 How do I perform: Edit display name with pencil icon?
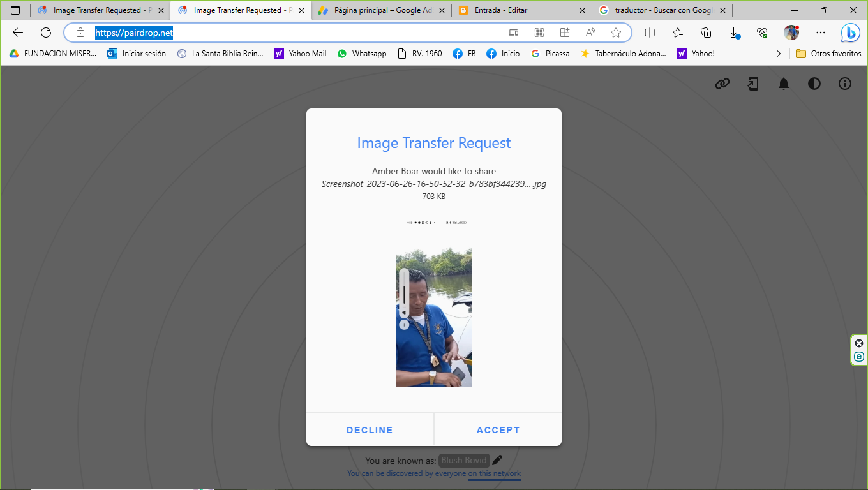point(497,460)
